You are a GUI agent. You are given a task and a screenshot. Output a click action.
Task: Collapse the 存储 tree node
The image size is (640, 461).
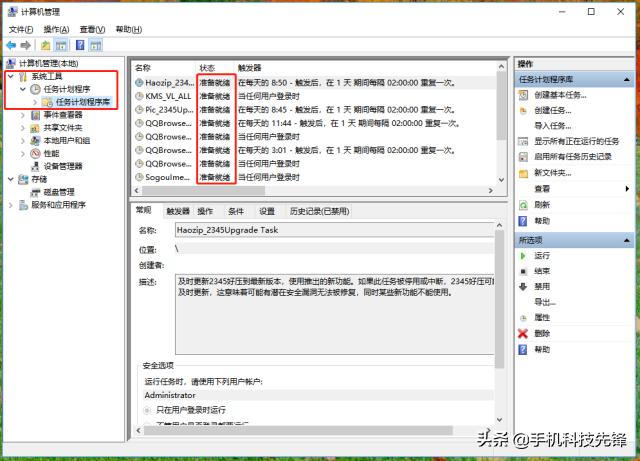[x=11, y=179]
